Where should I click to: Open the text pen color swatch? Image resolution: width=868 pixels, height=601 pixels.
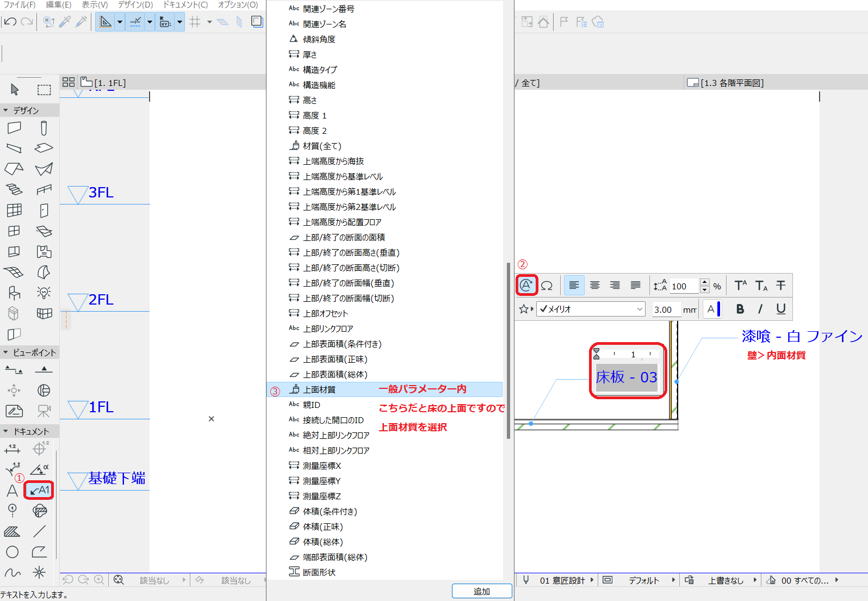712,309
